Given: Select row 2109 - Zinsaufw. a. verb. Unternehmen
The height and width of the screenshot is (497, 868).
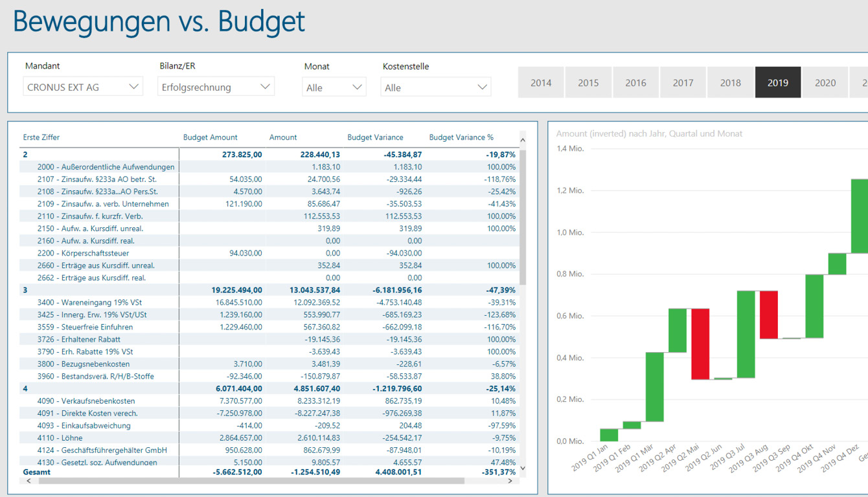Looking at the screenshot, I should [x=269, y=204].
